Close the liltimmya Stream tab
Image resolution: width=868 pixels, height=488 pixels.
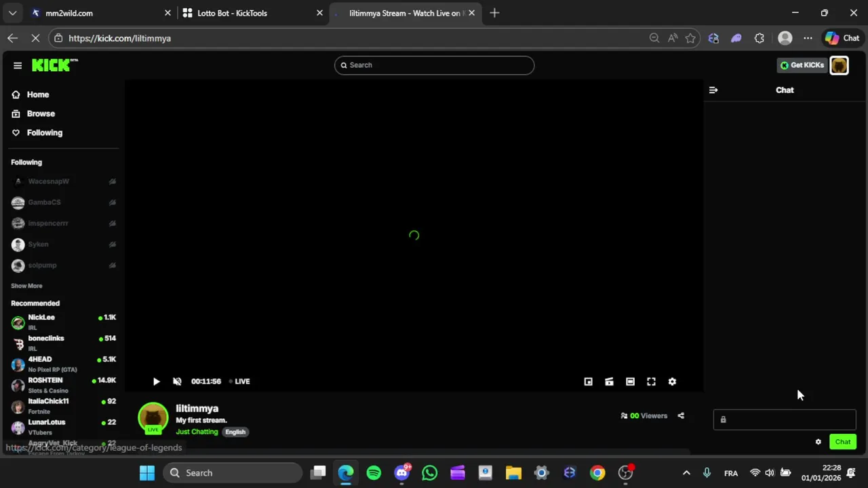pyautogui.click(x=471, y=13)
